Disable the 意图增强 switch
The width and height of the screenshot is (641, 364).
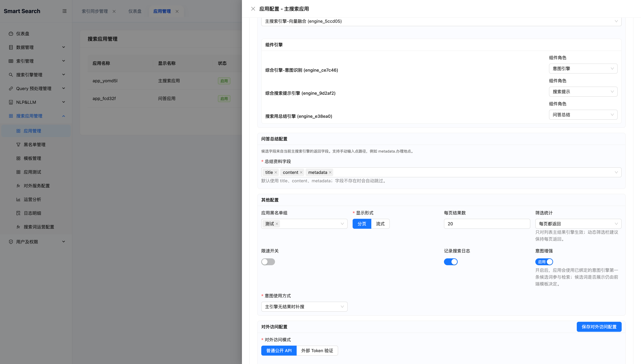click(x=544, y=262)
